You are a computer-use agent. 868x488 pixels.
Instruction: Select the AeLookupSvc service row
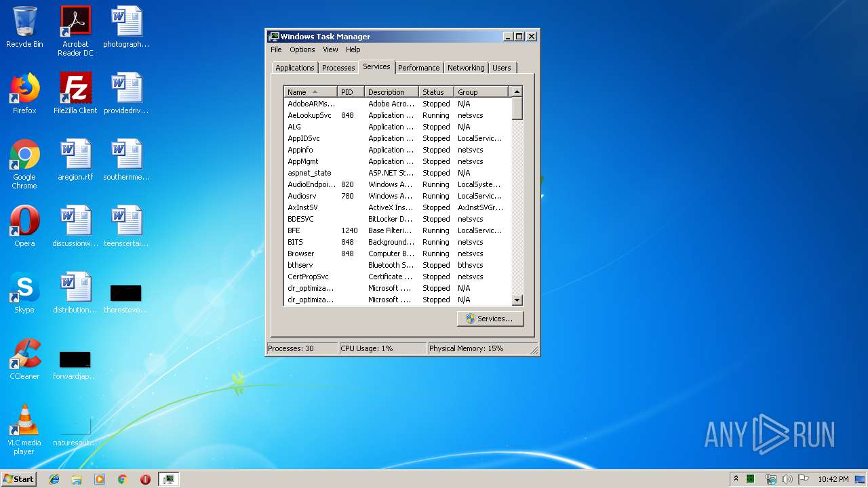tap(397, 115)
